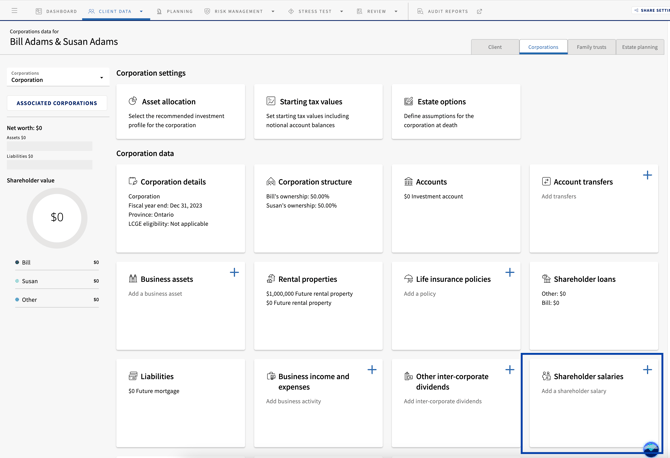The height and width of the screenshot is (458, 670).
Task: Click the Risk Management shield icon
Action: tap(207, 11)
